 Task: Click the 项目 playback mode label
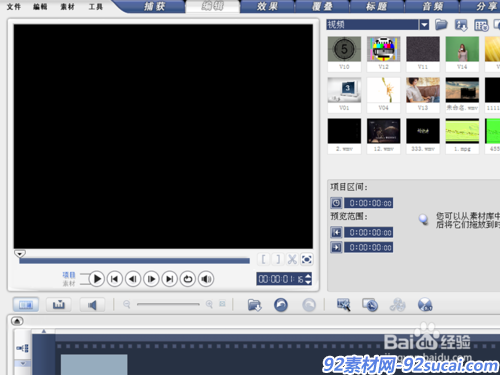click(69, 275)
